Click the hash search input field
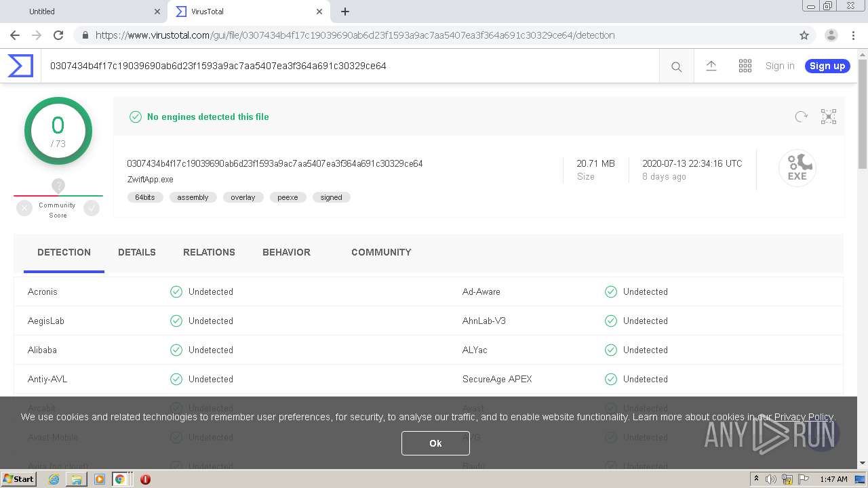The height and width of the screenshot is (488, 868). 349,66
